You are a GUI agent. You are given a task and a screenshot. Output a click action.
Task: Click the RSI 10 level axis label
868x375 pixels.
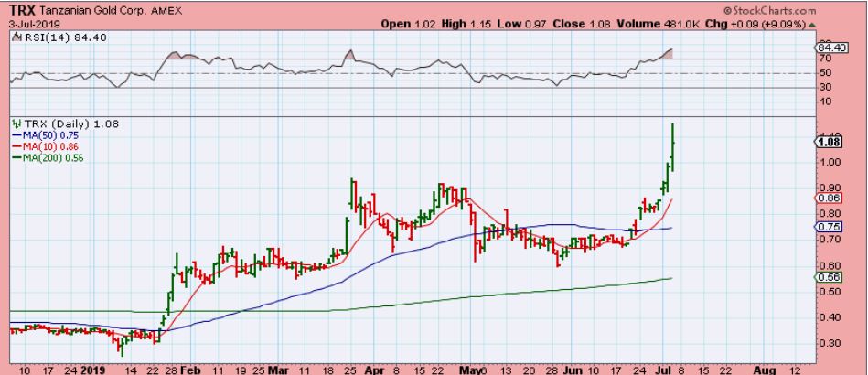pos(825,102)
